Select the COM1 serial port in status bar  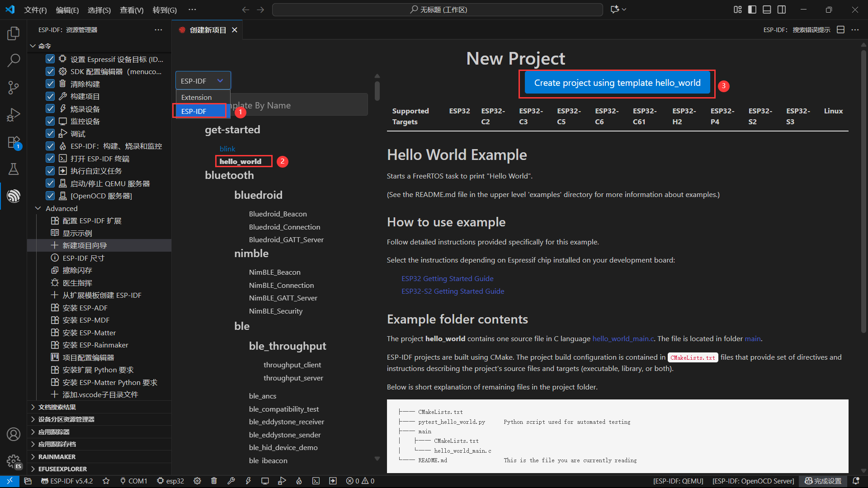point(136,481)
